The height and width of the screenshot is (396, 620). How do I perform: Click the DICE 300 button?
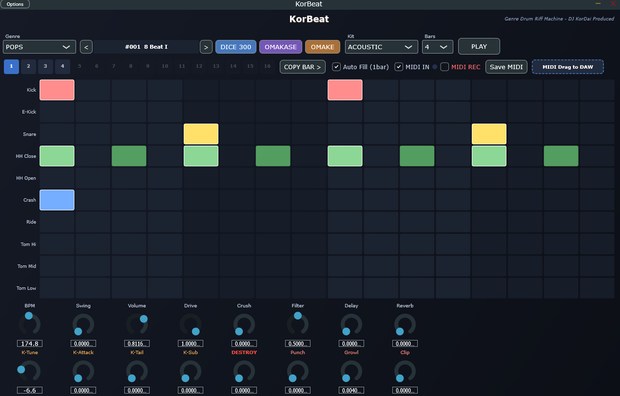click(236, 47)
